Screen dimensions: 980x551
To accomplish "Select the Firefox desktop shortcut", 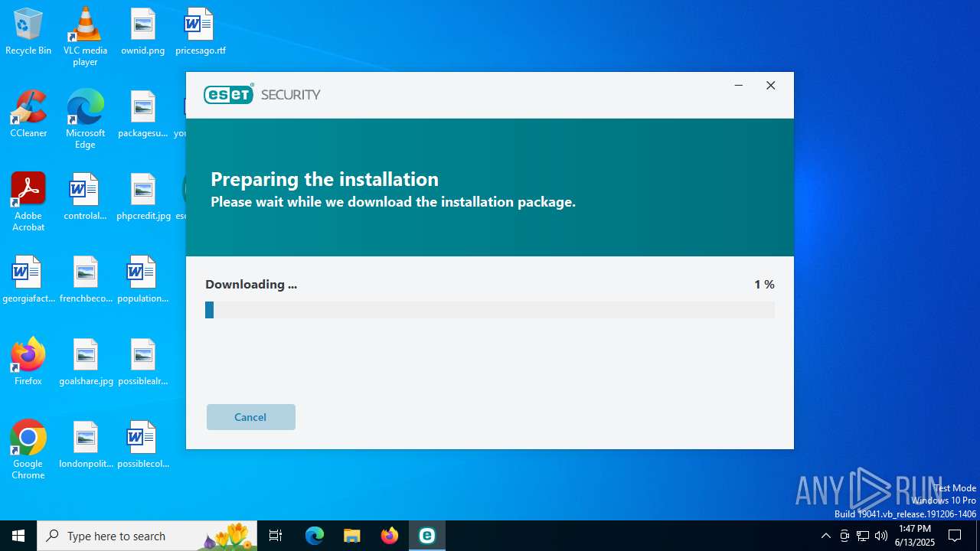I will point(28,361).
